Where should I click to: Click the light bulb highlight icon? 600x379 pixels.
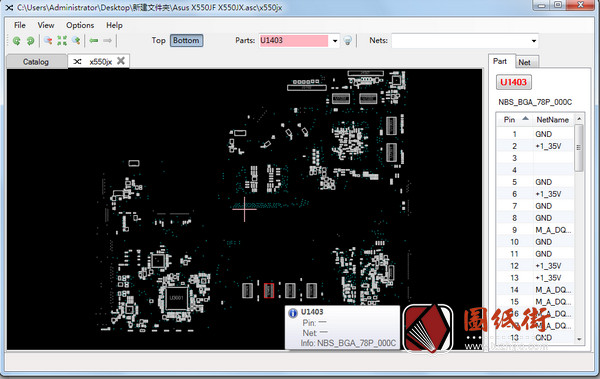[347, 41]
